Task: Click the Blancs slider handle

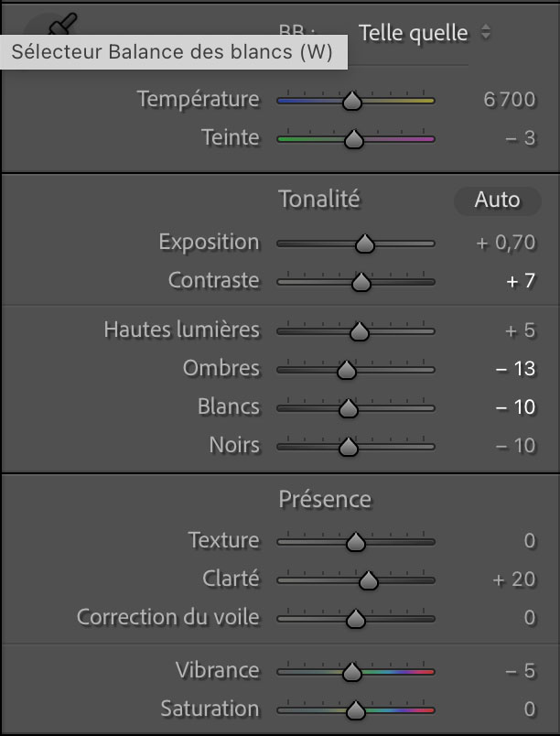Action: pos(348,409)
